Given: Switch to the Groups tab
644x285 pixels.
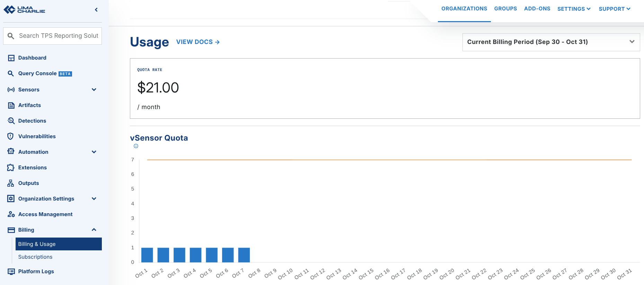Looking at the screenshot, I should pyautogui.click(x=505, y=9).
